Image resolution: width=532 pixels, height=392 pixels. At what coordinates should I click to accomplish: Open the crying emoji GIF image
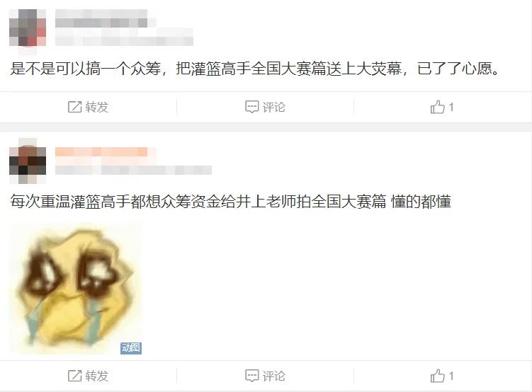(x=76, y=289)
